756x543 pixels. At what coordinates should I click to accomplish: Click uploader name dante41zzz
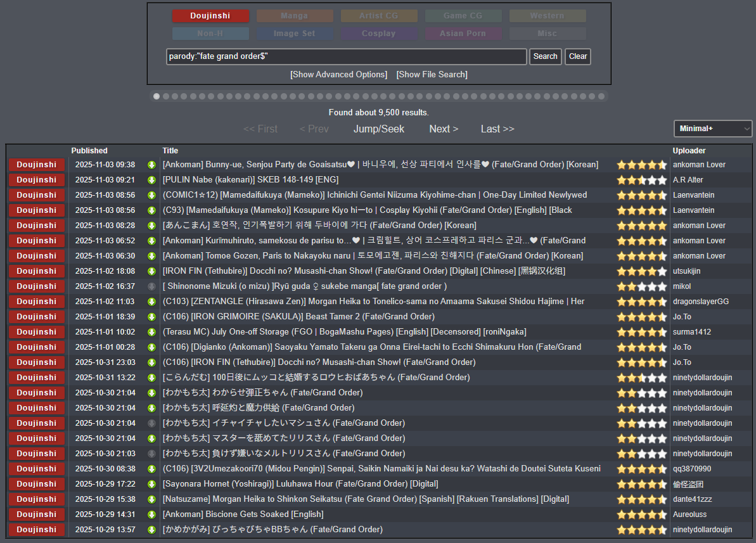[693, 499]
